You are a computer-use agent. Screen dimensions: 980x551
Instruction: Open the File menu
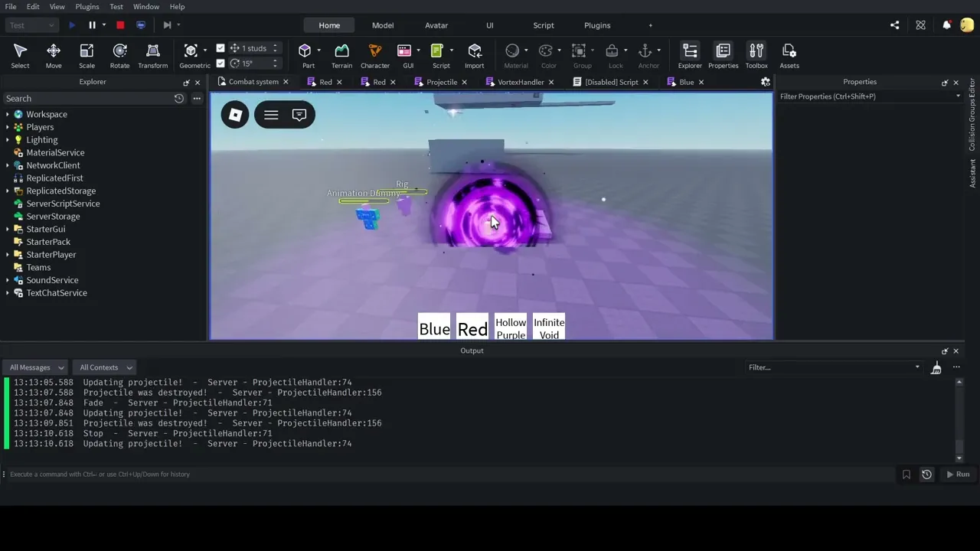(11, 6)
